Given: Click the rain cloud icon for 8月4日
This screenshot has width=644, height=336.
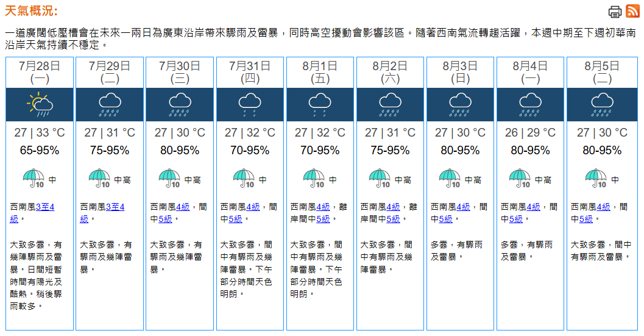Looking at the screenshot, I should tap(530, 104).
